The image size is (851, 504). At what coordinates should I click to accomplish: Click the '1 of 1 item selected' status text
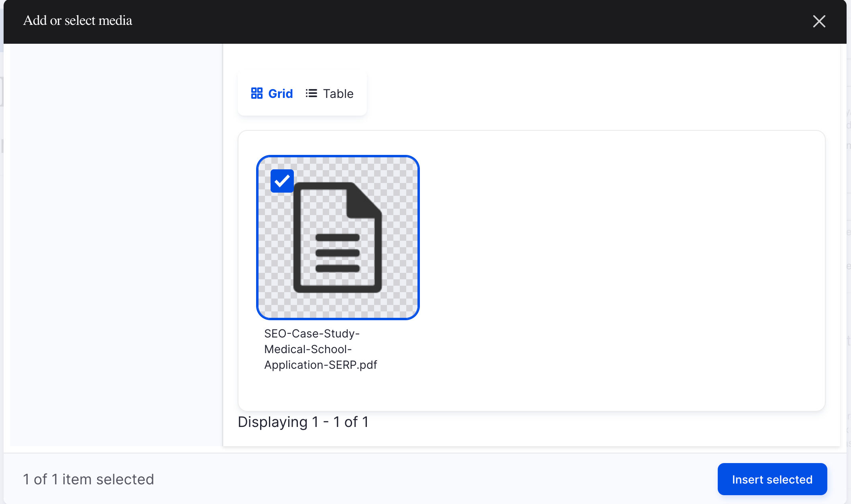[88, 480]
